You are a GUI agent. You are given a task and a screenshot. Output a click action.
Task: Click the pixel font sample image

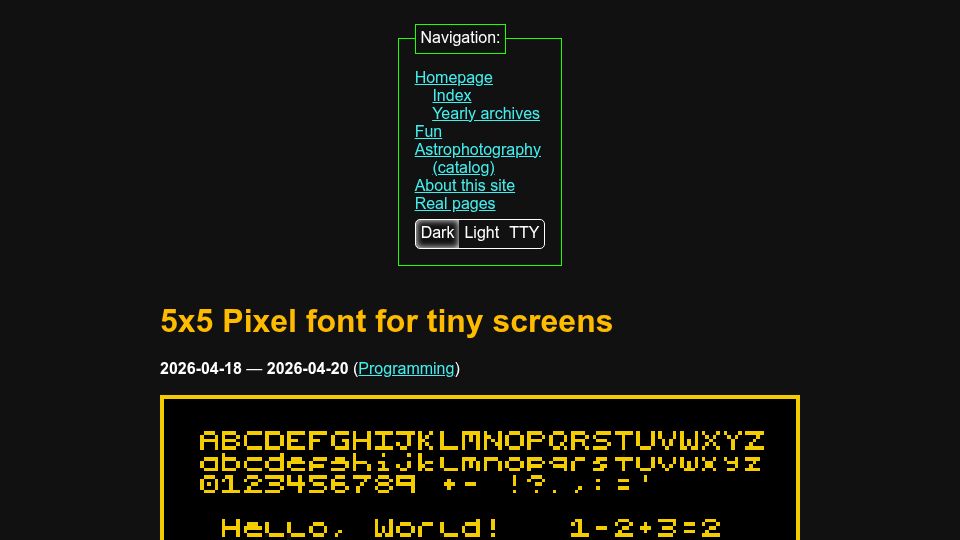[480, 468]
